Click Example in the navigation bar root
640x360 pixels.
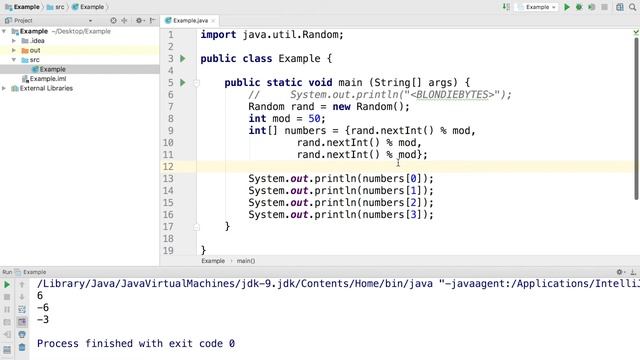[x=22, y=7]
